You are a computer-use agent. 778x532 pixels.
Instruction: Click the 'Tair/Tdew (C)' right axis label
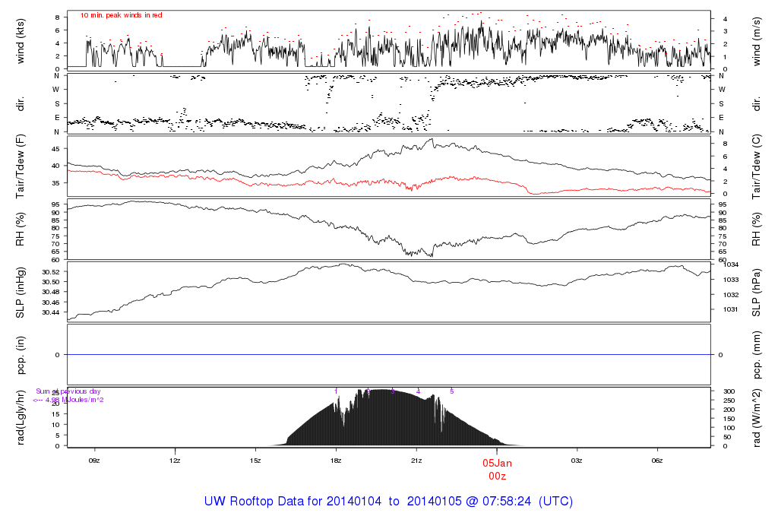(757, 166)
